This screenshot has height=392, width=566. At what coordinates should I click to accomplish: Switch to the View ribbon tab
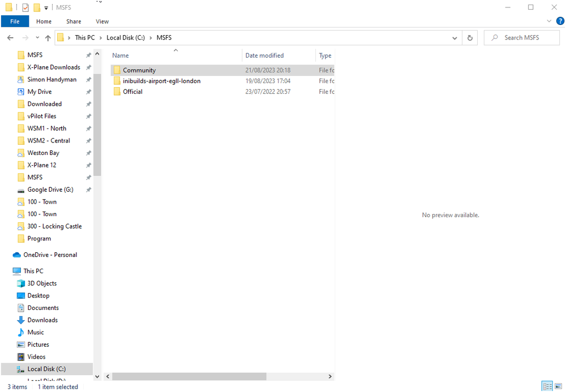coord(102,21)
